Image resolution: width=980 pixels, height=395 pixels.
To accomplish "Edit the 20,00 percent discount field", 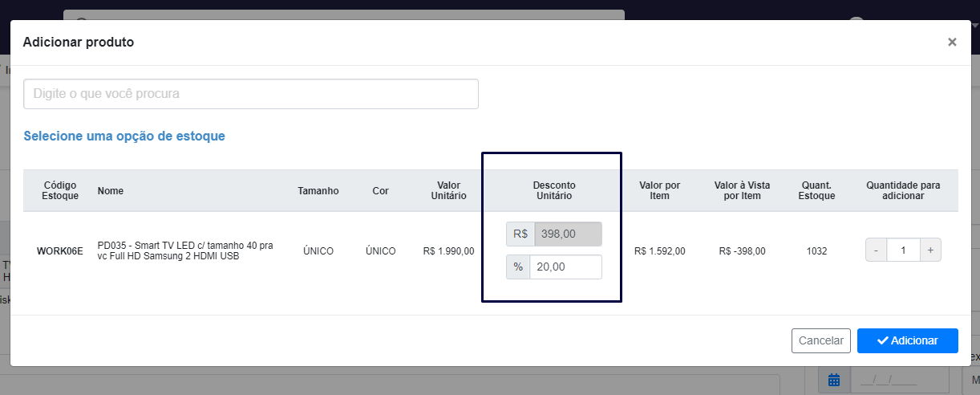I will tap(565, 267).
